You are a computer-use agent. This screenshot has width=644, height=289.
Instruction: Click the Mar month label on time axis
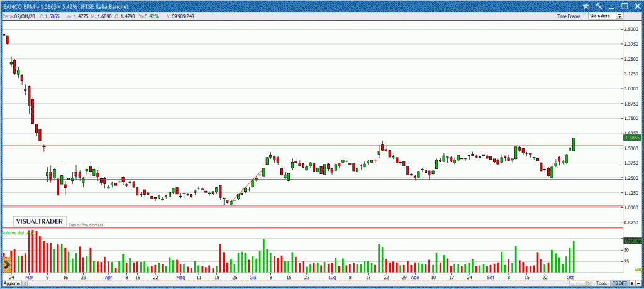[29, 278]
